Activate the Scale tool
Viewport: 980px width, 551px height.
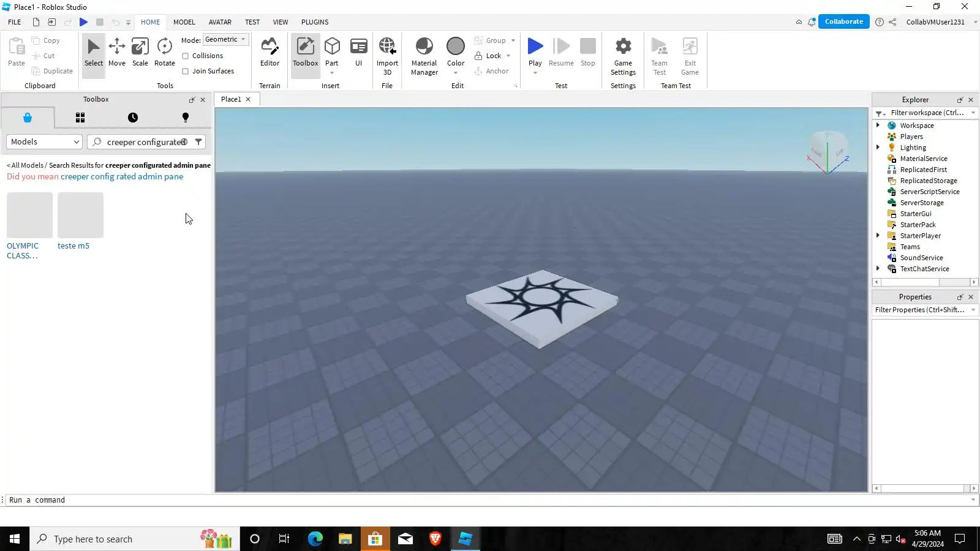pos(140,53)
